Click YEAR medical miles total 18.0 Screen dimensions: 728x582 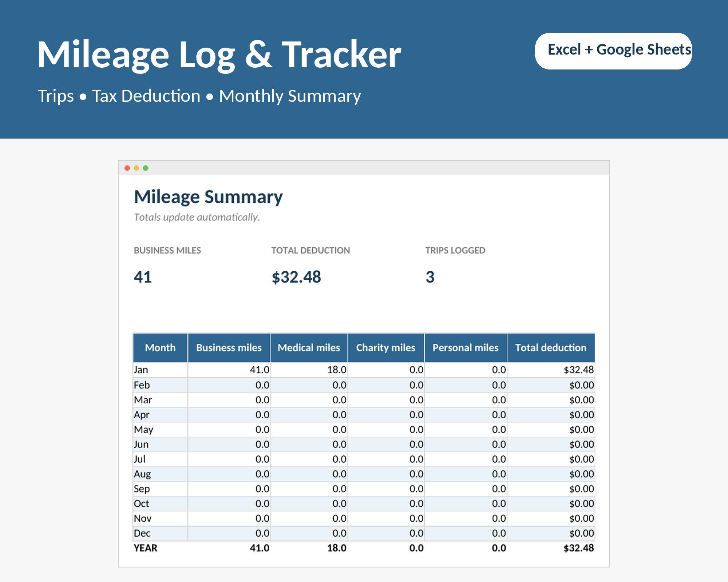(337, 548)
